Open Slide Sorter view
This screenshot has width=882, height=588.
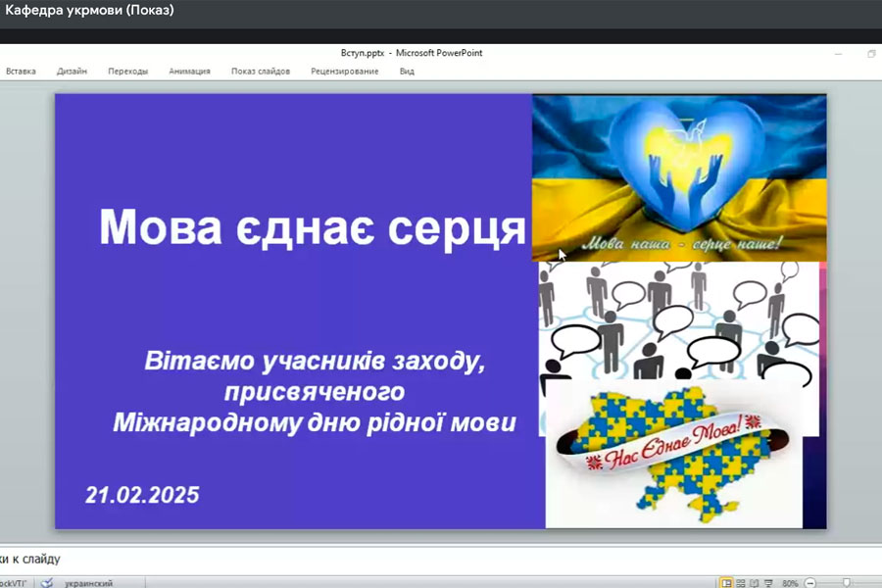click(x=741, y=582)
